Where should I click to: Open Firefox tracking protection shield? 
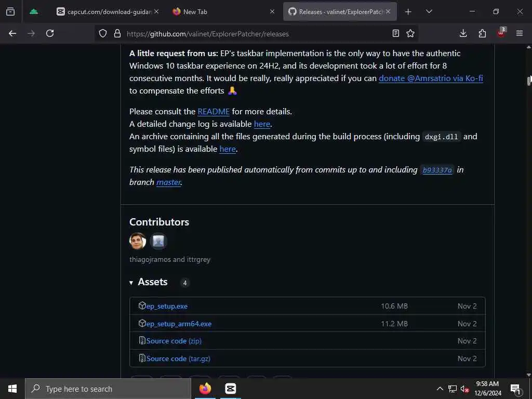[x=103, y=33]
